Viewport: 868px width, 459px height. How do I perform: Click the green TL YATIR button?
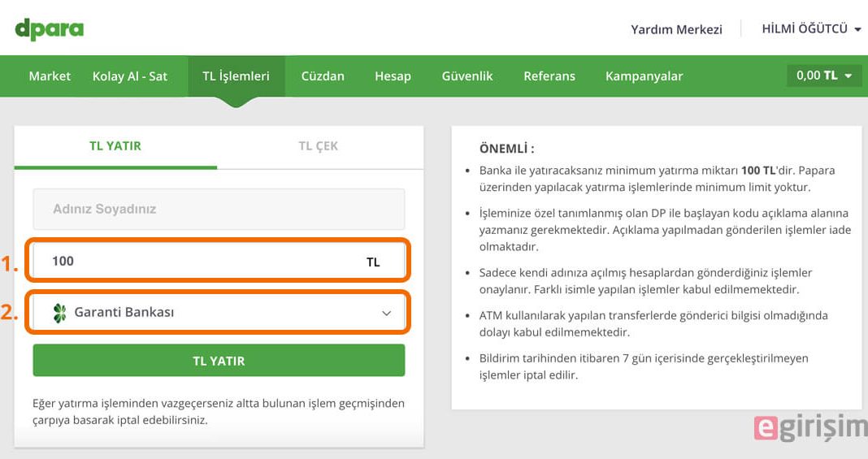pyautogui.click(x=219, y=361)
